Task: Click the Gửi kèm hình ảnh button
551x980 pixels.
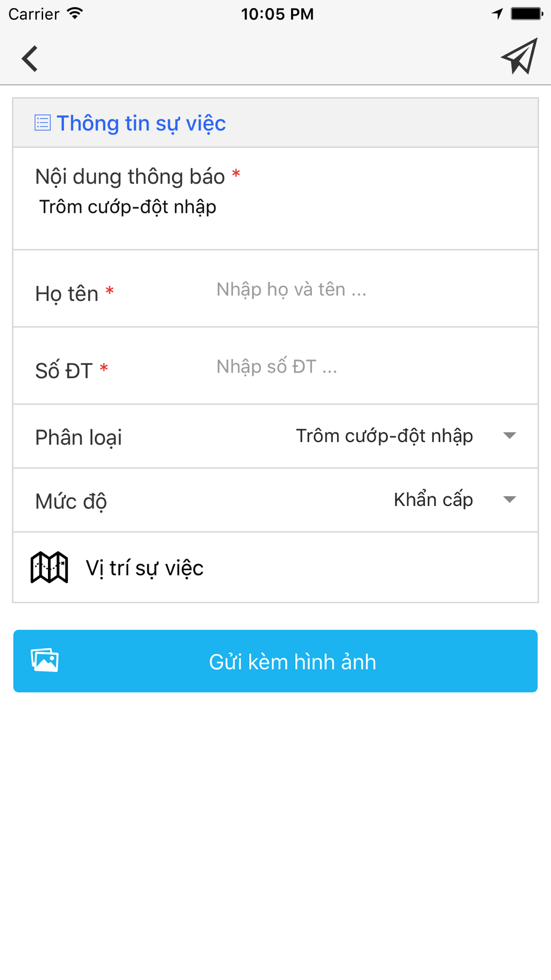Action: 275,661
